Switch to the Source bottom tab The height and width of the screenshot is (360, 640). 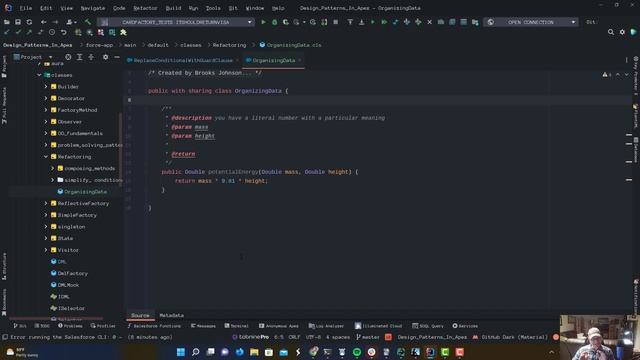140,316
